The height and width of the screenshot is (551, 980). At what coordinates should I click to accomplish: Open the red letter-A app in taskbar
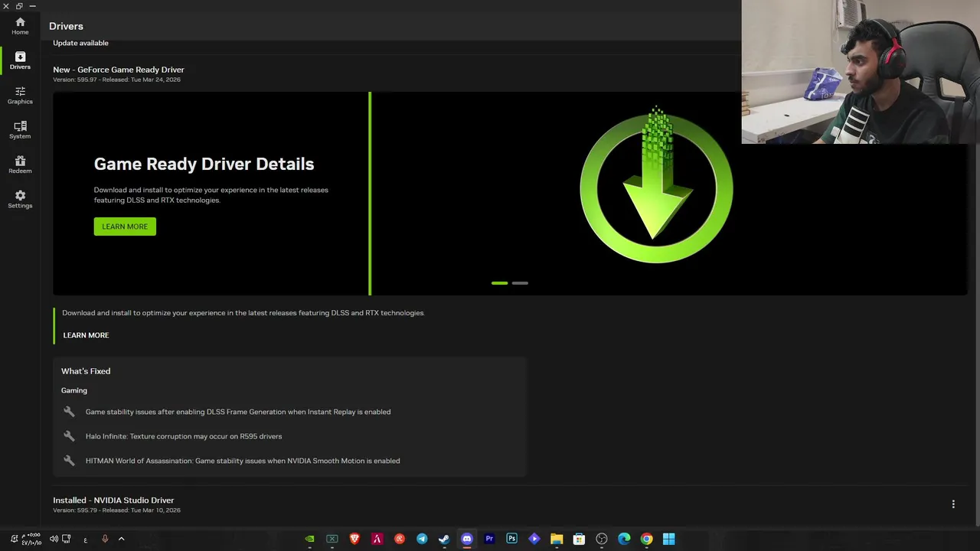pos(377,539)
